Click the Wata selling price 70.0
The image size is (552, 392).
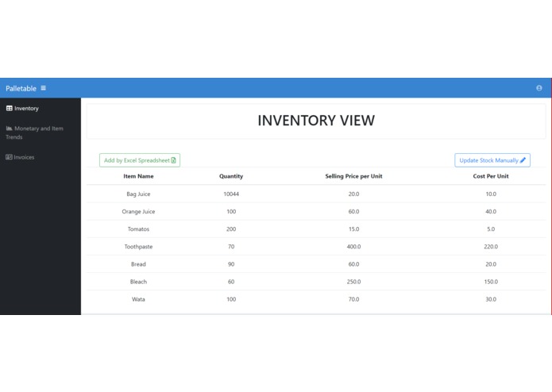point(353,299)
